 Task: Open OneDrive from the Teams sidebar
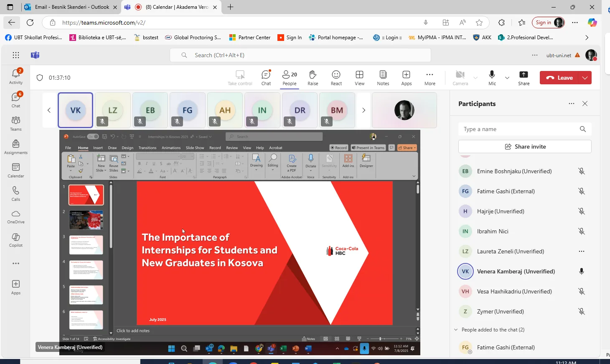coord(16,216)
